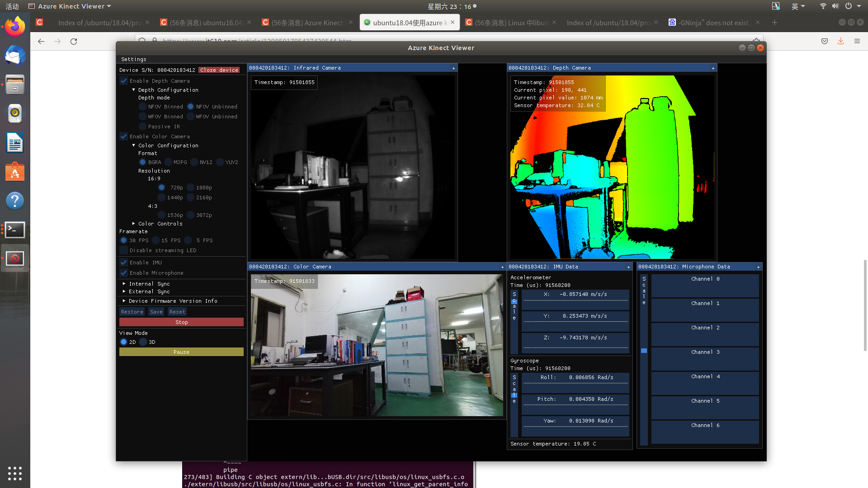Toggle Enable Microphone checkbox
The image size is (868, 488).
[123, 273]
